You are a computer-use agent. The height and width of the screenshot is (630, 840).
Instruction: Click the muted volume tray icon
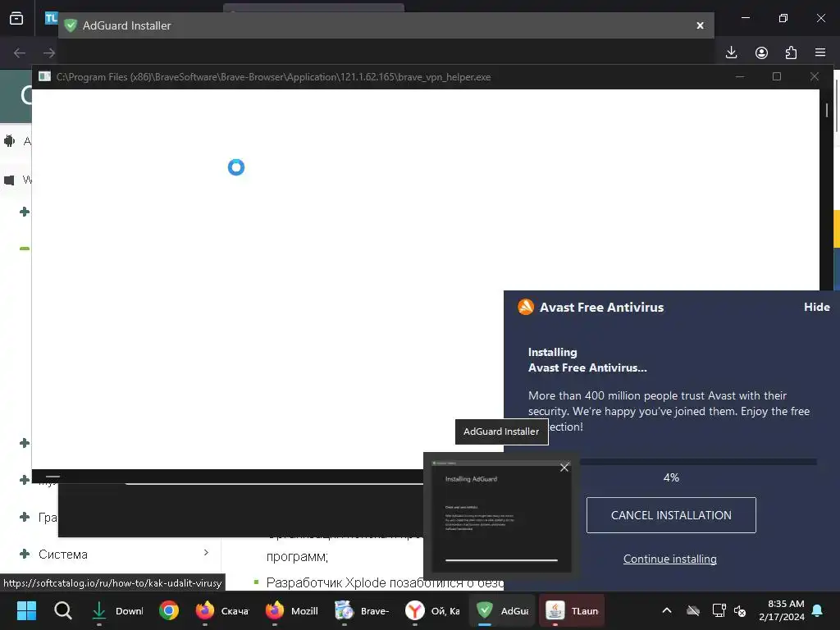[x=740, y=610]
